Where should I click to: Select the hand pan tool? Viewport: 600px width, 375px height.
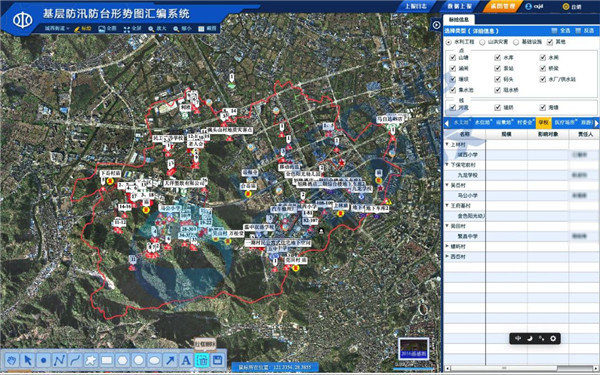point(12,360)
